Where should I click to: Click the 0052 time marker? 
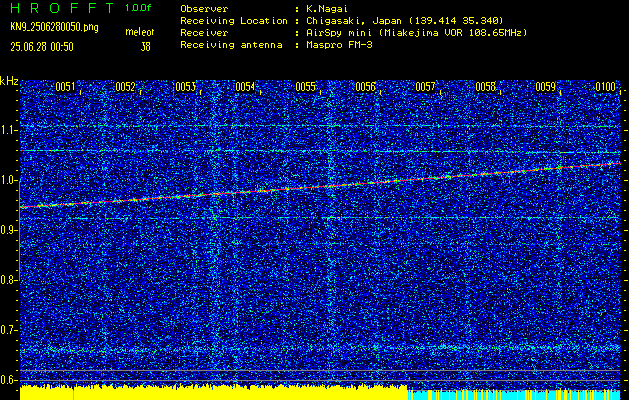click(125, 87)
